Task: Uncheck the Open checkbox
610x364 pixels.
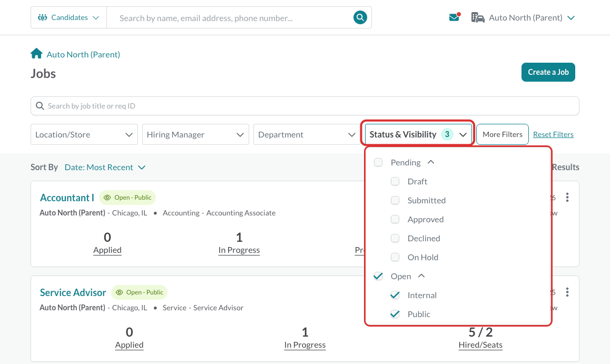Action: (x=378, y=276)
